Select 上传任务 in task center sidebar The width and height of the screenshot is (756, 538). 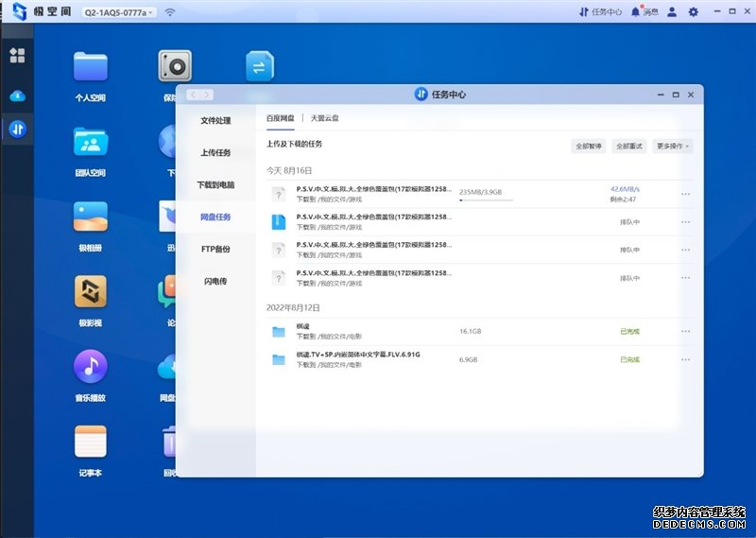pos(215,152)
